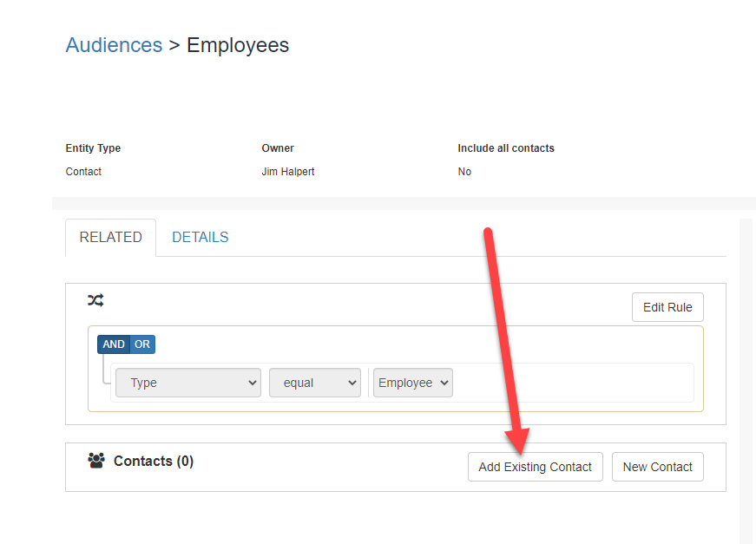
Task: Switch to the DETAILS tab
Action: [x=201, y=237]
